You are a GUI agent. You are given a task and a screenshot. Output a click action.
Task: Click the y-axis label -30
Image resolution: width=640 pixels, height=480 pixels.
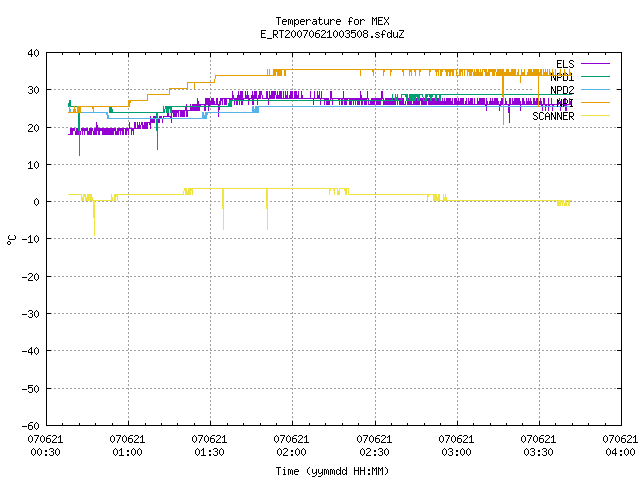pyautogui.click(x=31, y=314)
